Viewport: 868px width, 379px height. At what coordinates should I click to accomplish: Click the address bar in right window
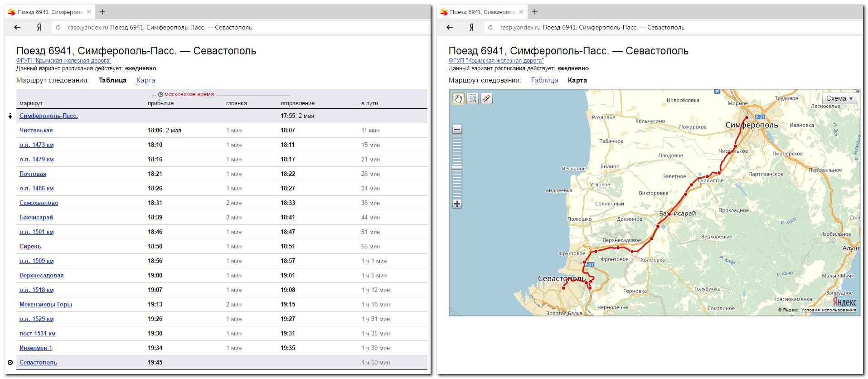pyautogui.click(x=680, y=27)
